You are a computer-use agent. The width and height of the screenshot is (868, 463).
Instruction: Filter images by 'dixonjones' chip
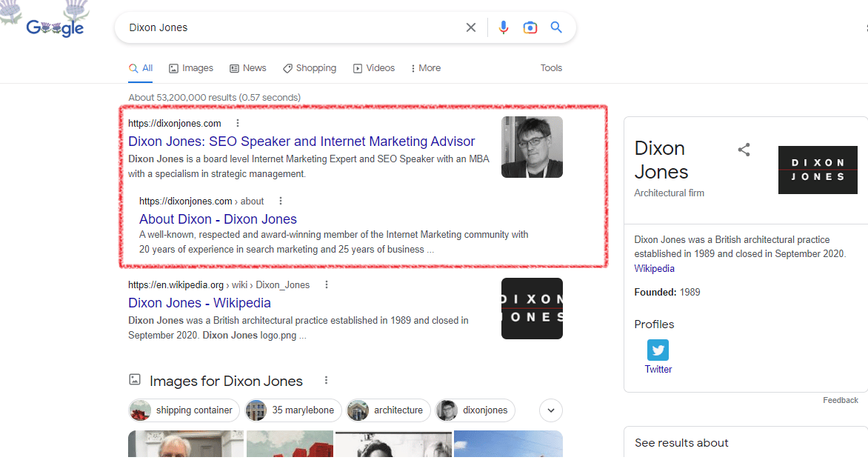click(x=475, y=410)
